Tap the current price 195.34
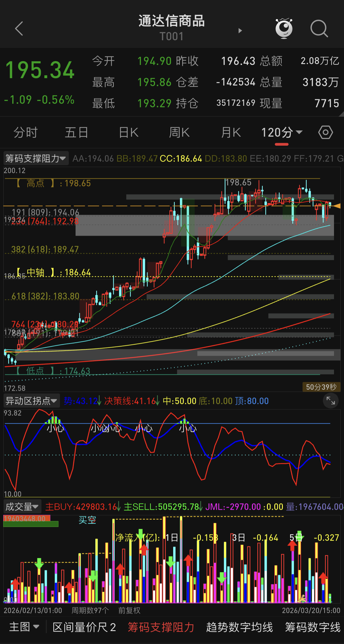 40,70
